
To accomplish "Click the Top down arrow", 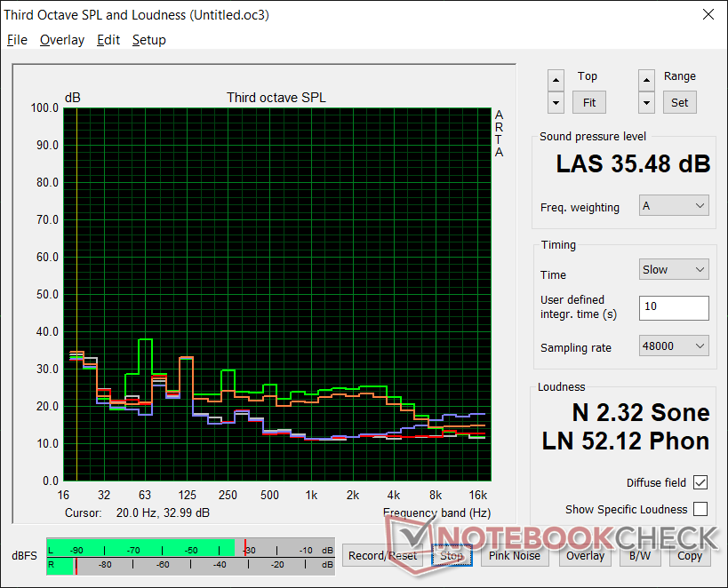I will 556,102.
